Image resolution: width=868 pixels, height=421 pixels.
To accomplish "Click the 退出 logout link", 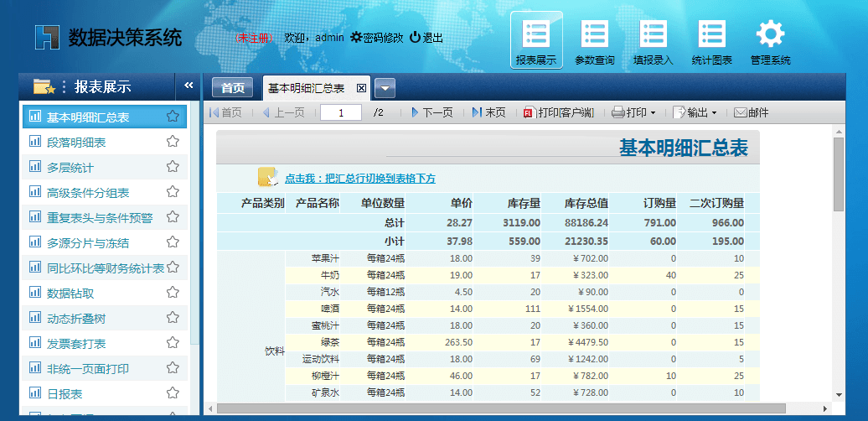I will point(426,38).
